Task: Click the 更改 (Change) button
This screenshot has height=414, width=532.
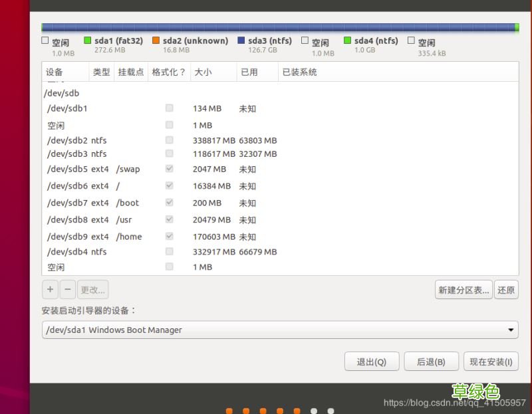Action: [92, 289]
